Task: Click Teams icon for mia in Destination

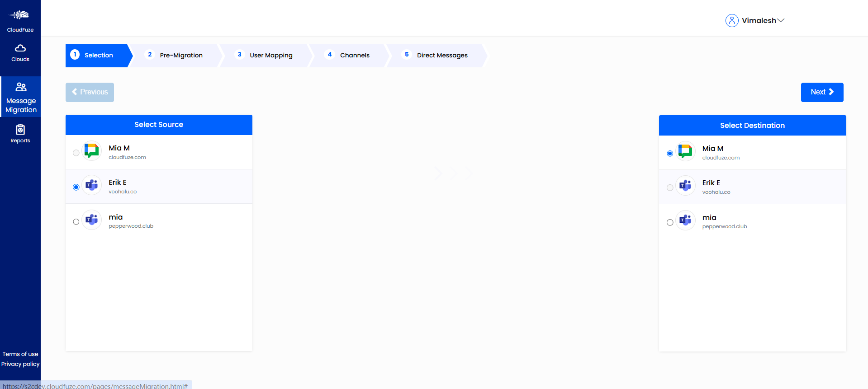Action: pos(685,220)
